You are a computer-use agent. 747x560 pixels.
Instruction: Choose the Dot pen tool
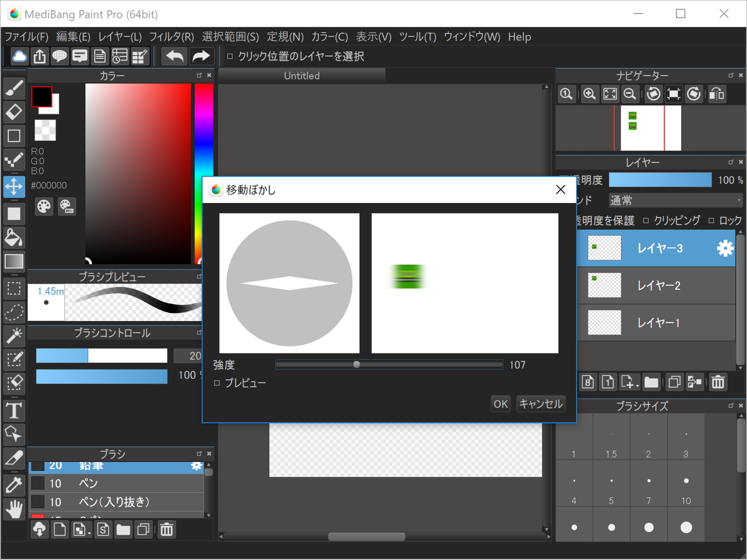[x=14, y=160]
